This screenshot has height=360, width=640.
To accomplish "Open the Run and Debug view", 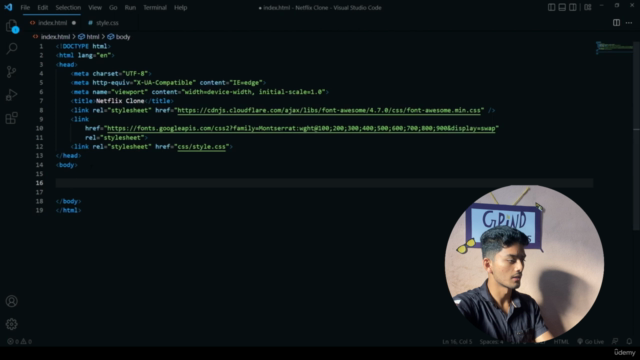I will pyautogui.click(x=11, y=95).
